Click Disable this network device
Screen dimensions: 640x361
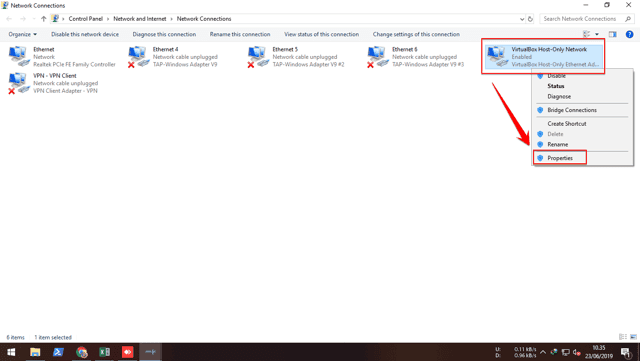click(x=85, y=34)
